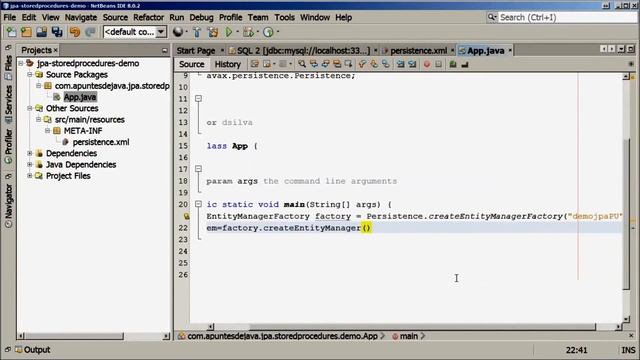Open the dropdown arrow next to Run Project
The height and width of the screenshot is (360, 640).
[x=237, y=32]
